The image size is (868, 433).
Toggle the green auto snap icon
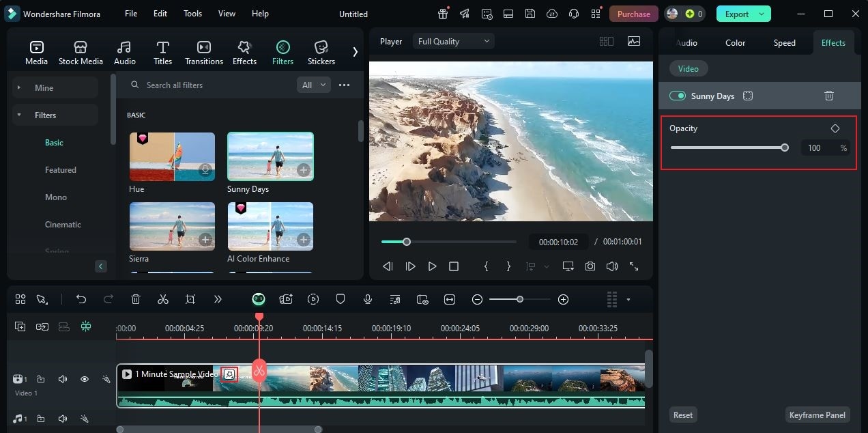pyautogui.click(x=86, y=327)
